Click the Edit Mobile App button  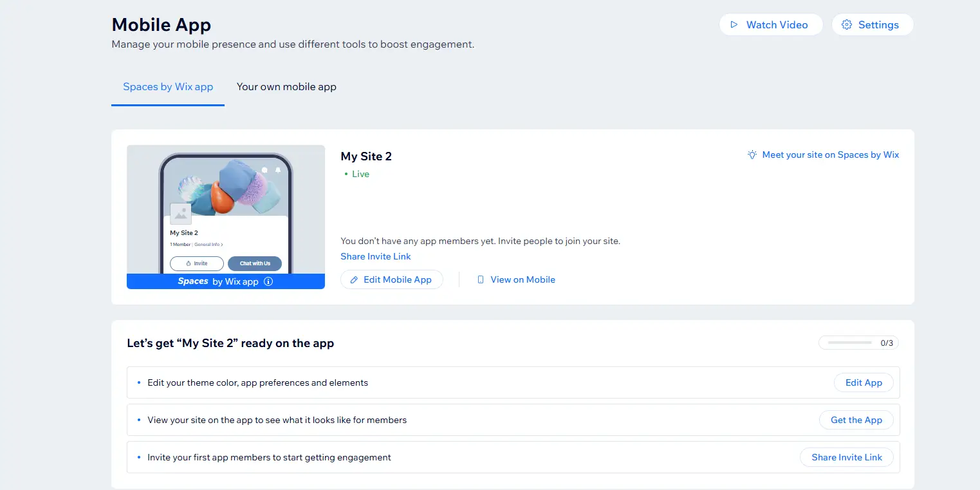[x=392, y=279]
